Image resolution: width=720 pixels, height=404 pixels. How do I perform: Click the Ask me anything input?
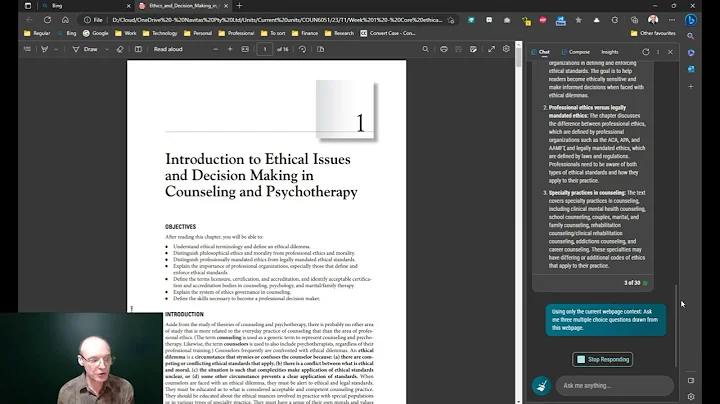614,386
